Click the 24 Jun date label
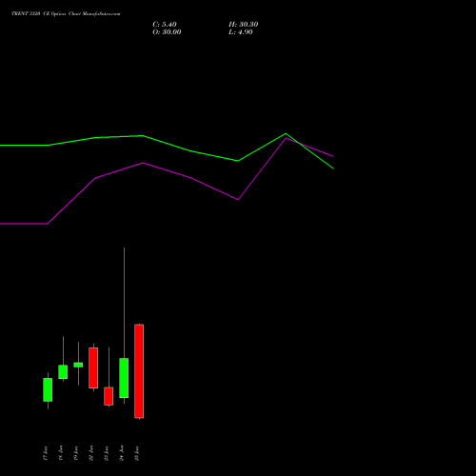The image size is (476, 476). point(122,453)
